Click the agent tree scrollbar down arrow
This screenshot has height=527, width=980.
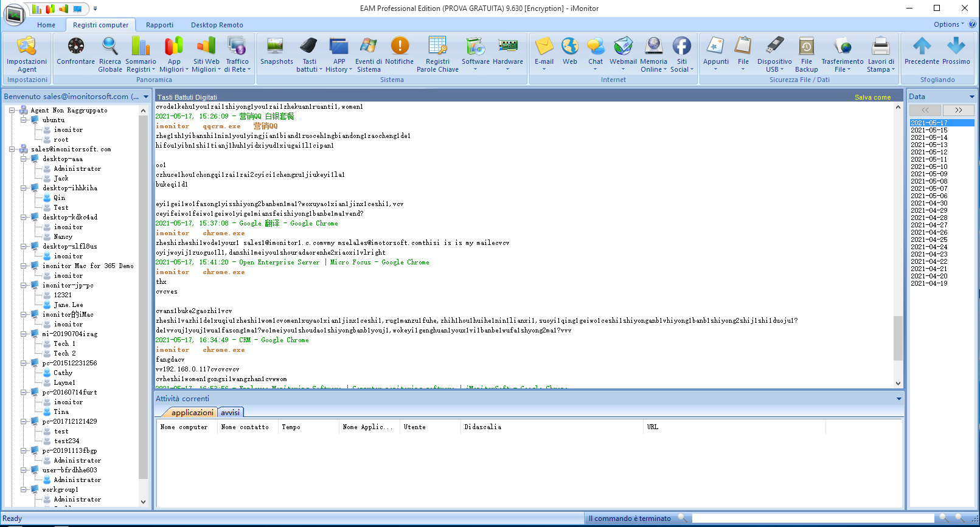tap(143, 502)
